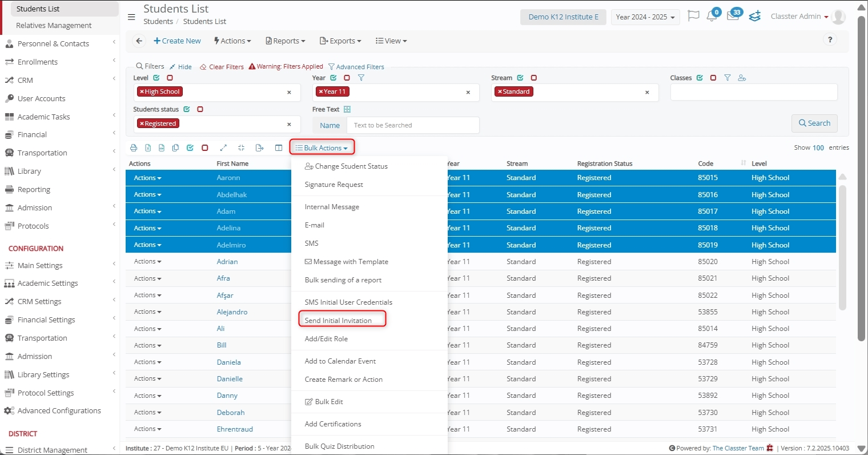The image size is (868, 455).
Task: Click the notifications bell icon
Action: [x=712, y=17]
